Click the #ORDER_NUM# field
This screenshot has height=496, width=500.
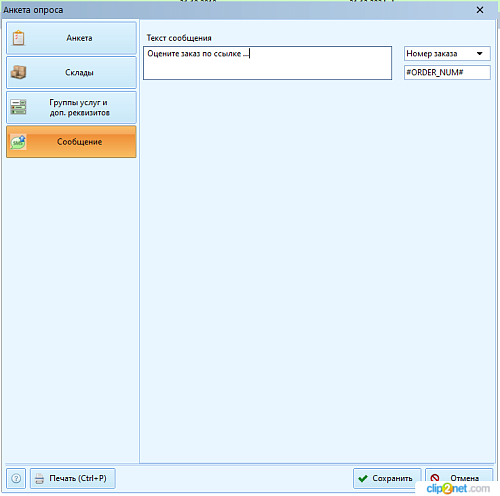pos(447,72)
